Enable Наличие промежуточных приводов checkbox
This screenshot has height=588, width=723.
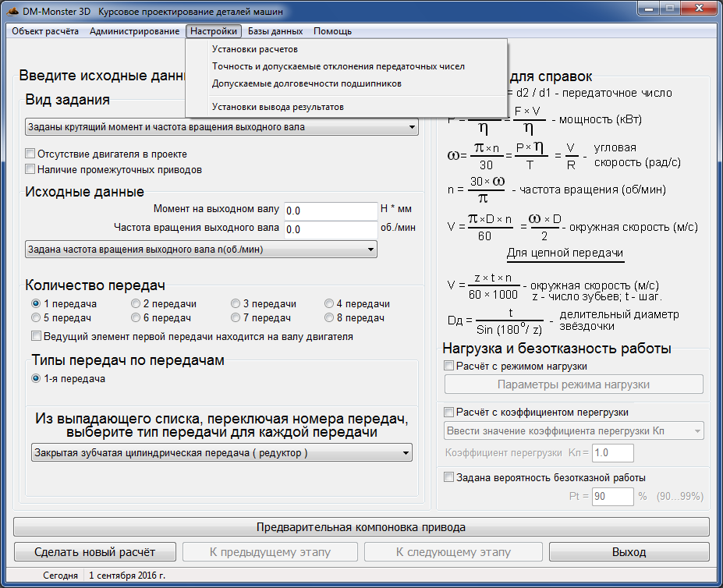point(30,169)
